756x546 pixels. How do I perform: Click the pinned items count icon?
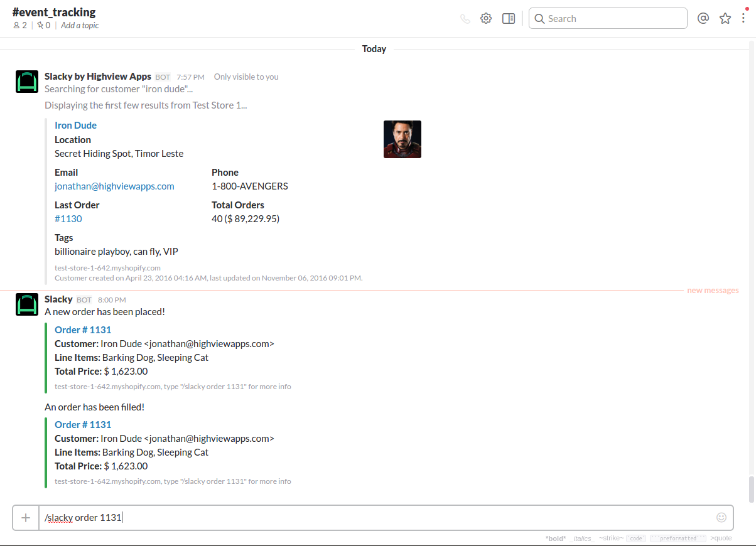tap(43, 26)
